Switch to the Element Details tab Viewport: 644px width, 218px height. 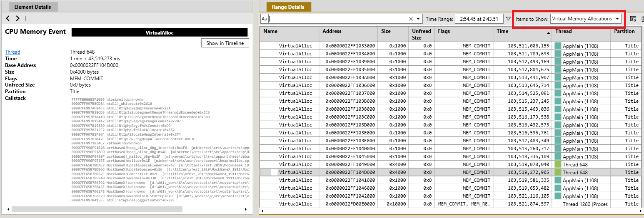tap(32, 7)
